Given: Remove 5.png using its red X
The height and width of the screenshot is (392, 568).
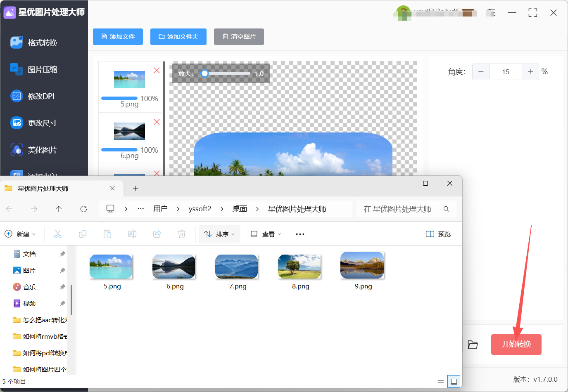Looking at the screenshot, I should [x=157, y=70].
